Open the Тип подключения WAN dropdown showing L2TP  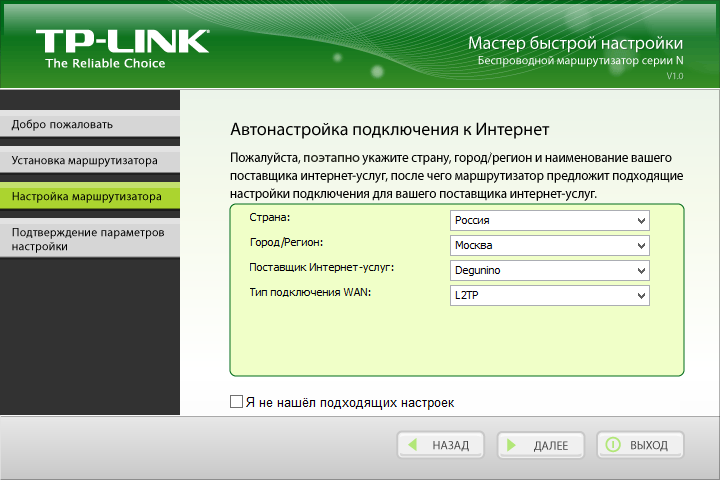[x=550, y=295]
